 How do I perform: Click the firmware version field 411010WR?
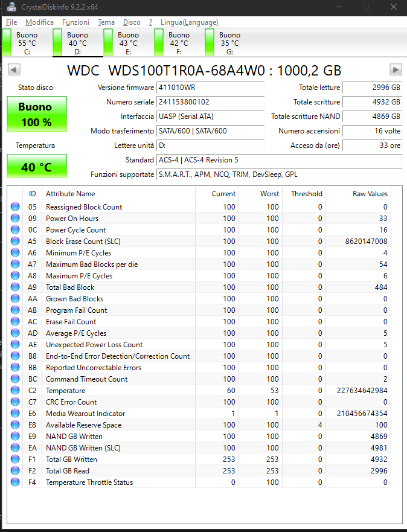coord(210,88)
